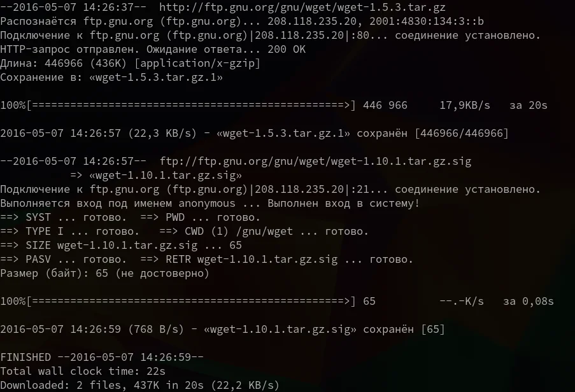Screen dimensions: 575x392
Task: Click the 'Downloaded: 2 files' summary line
Action: point(139,385)
